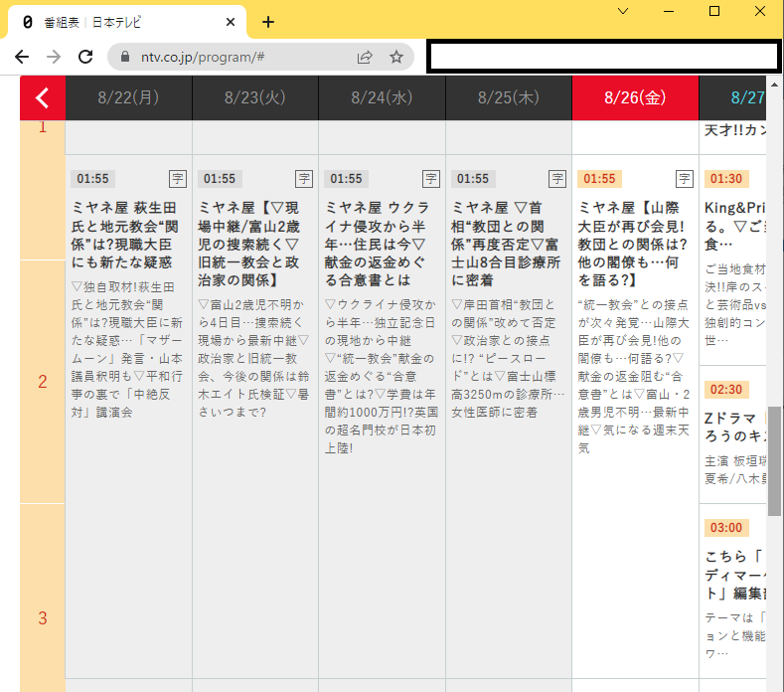Open ミヤネ屋 首相教団との関係 program

pos(506,244)
